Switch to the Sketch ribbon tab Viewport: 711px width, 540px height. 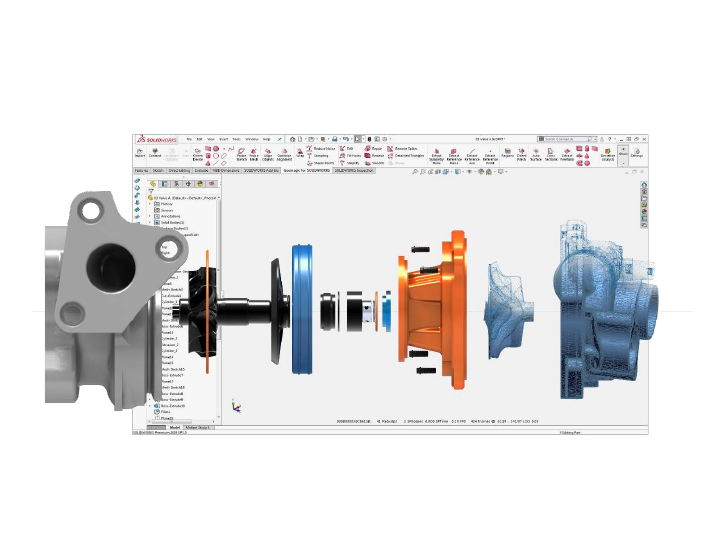159,171
